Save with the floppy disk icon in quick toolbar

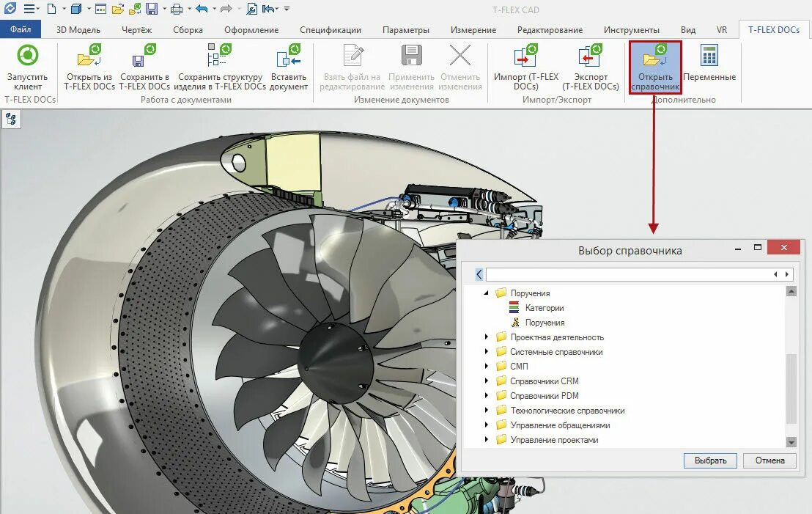pos(152,9)
